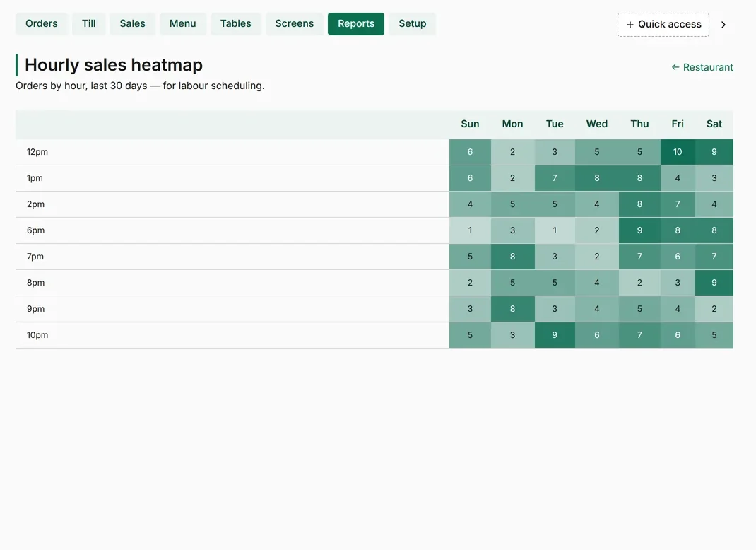The height and width of the screenshot is (550, 756).
Task: Select the 10pm row label
Action: coord(37,335)
